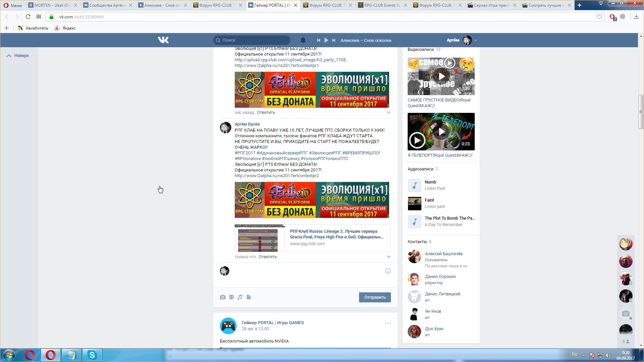The width and height of the screenshot is (644, 362).
Task: Add page to bookmarks heart icon
Action: pos(599,17)
